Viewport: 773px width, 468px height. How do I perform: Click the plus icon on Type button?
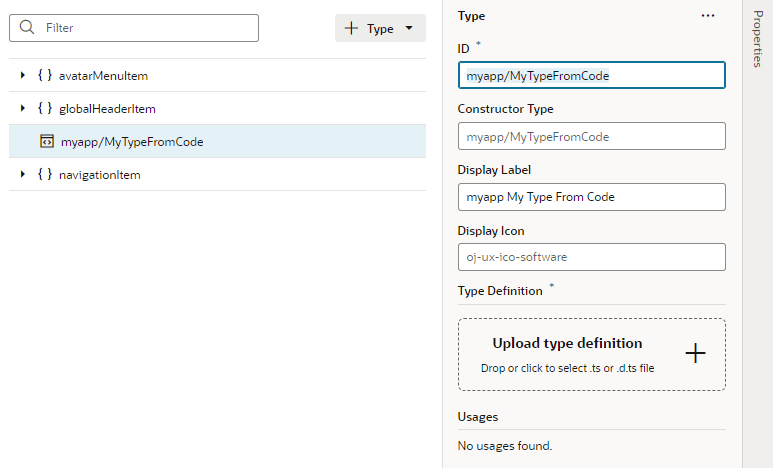tap(351, 28)
